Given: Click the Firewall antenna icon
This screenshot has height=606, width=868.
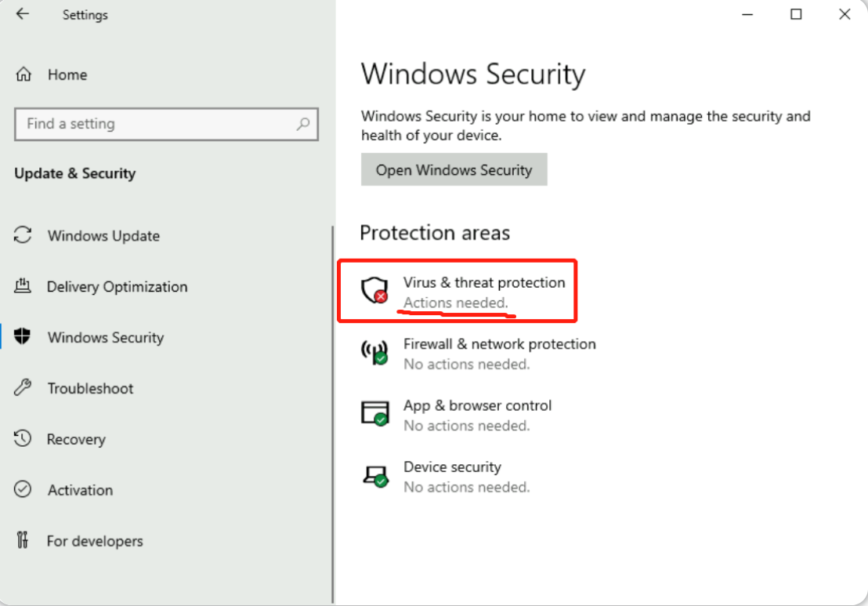Looking at the screenshot, I should click(x=374, y=352).
